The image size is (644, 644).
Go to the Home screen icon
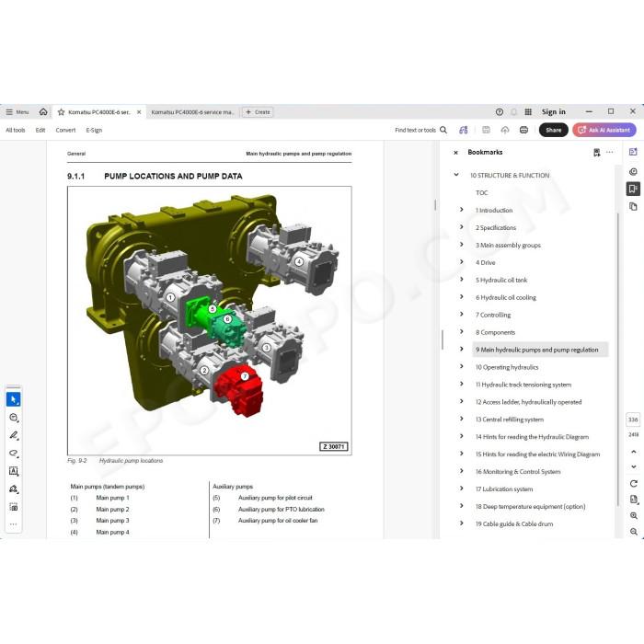coord(43,111)
